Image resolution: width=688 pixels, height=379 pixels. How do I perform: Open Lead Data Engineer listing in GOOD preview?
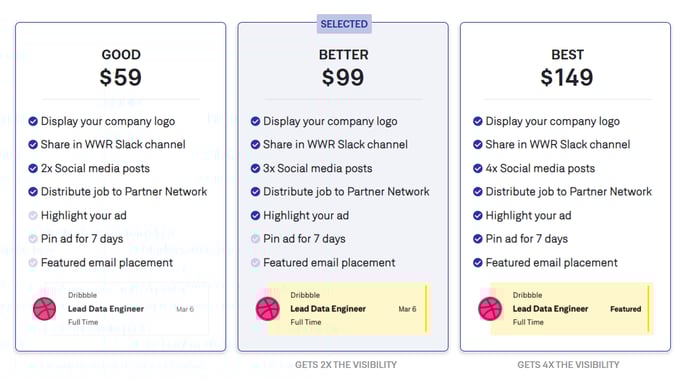(x=106, y=309)
